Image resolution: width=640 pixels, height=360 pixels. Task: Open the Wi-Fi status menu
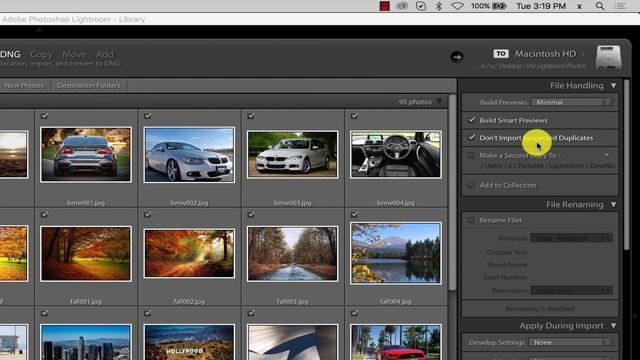pyautogui.click(x=457, y=6)
